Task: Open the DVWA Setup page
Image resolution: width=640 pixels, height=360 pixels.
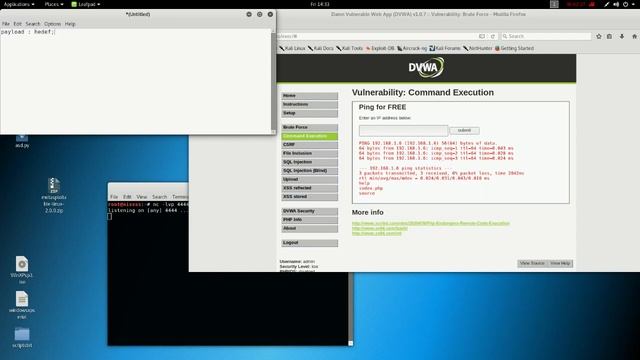Action: 309,113
